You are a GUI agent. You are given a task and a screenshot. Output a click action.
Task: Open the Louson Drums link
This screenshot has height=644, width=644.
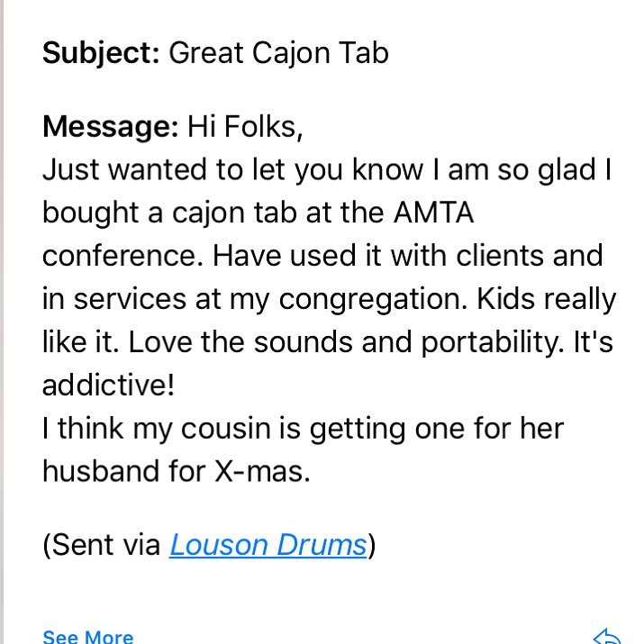(268, 545)
